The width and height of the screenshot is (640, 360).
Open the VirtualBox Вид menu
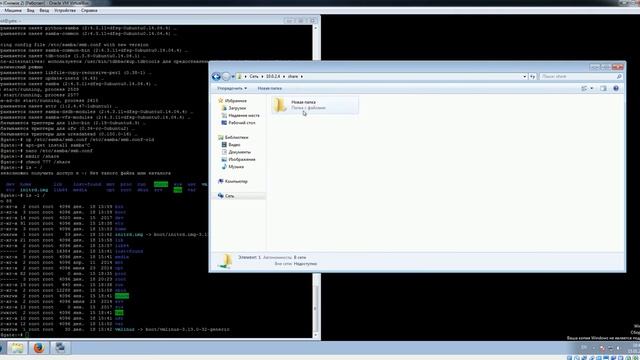[31, 10]
